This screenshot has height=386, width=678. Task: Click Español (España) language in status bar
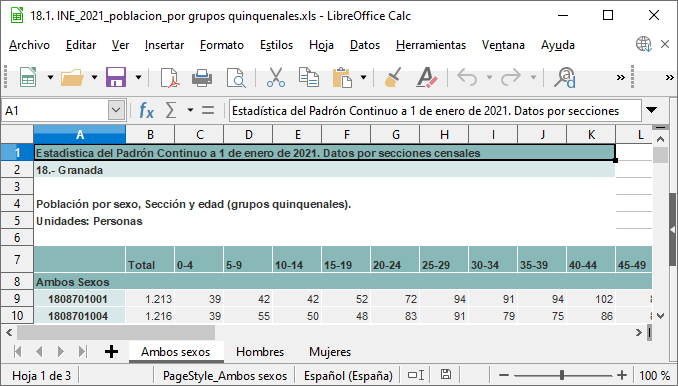click(348, 375)
